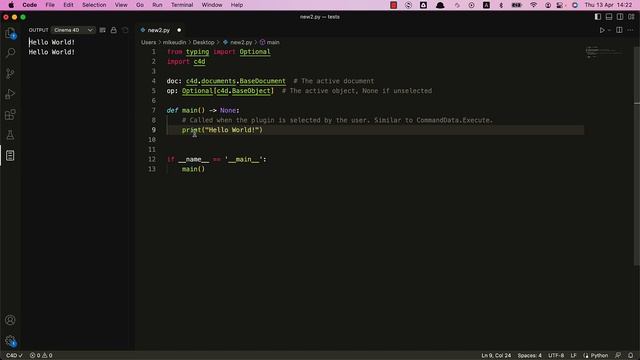Open editor More Actions ellipsis
The image size is (640, 360).
tap(631, 30)
